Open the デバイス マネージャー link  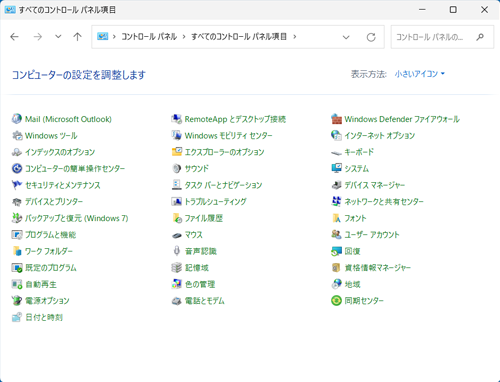pos(375,185)
